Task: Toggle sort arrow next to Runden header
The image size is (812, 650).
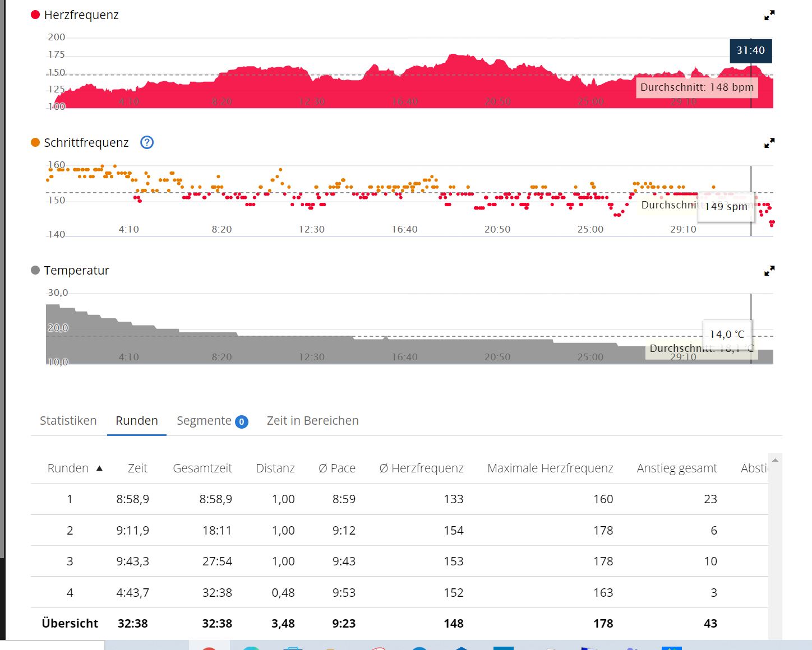Action: tap(99, 468)
